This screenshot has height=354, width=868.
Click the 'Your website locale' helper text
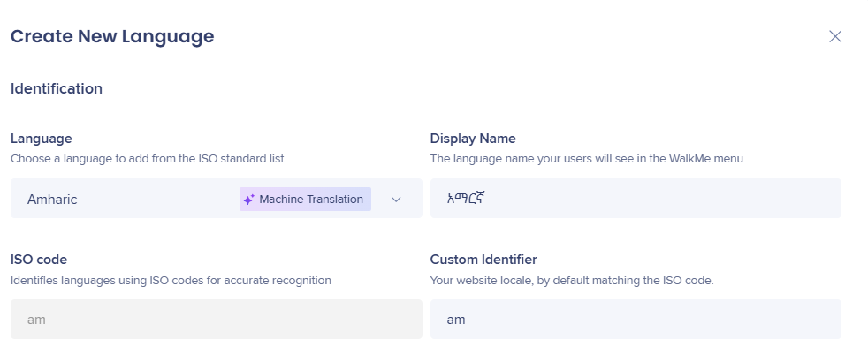[x=571, y=280]
